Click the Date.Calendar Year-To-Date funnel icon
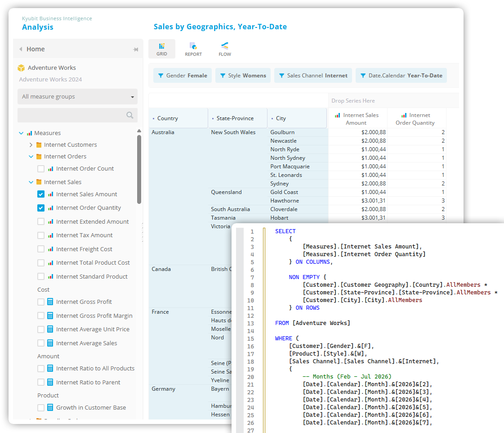Viewport: 504px width, 433px height. pos(363,76)
